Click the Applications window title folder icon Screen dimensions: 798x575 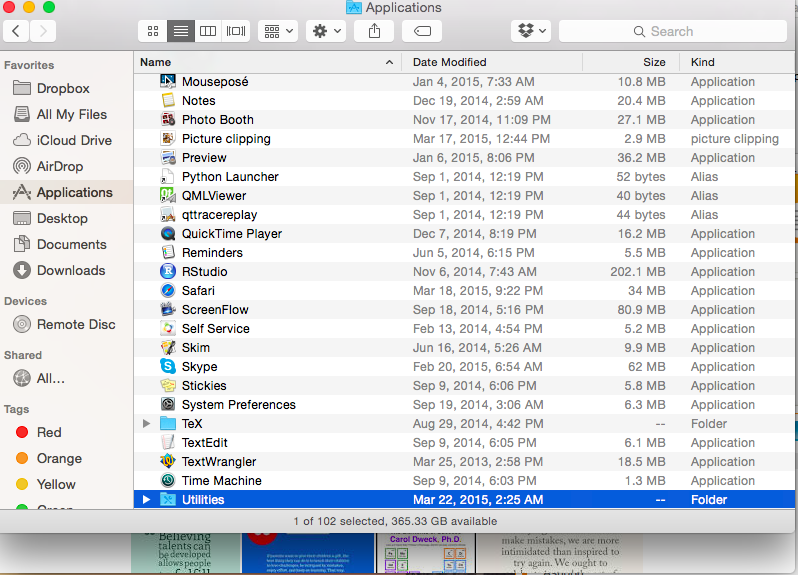point(354,7)
